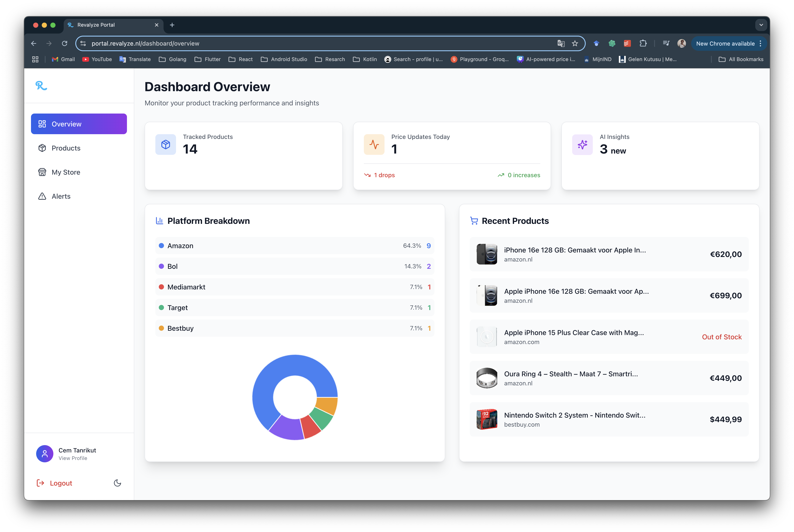Click the Oura Ring thumbnail image
The image size is (794, 532).
tap(487, 378)
